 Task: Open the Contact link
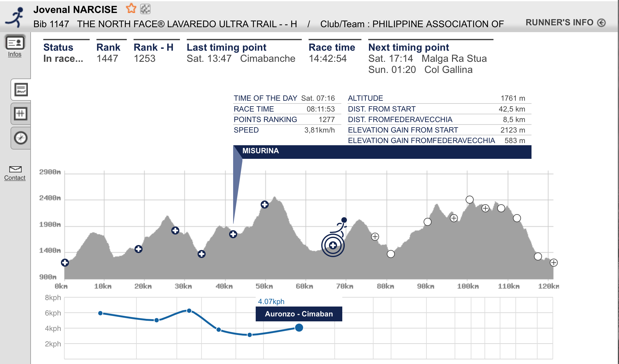pos(15,178)
